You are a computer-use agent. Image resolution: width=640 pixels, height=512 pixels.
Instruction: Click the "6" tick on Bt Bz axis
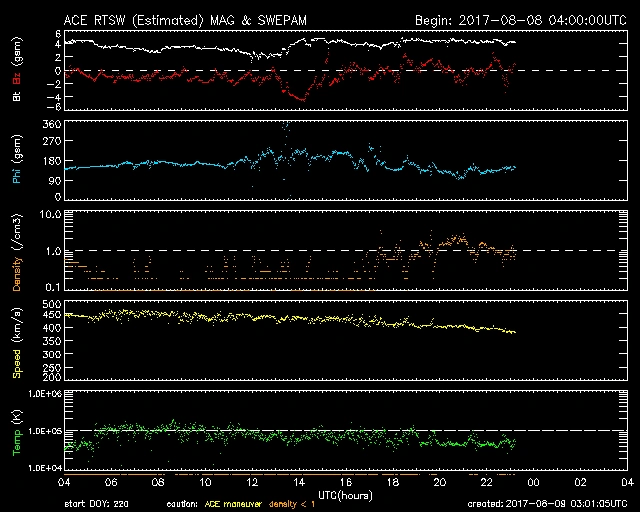(58, 33)
